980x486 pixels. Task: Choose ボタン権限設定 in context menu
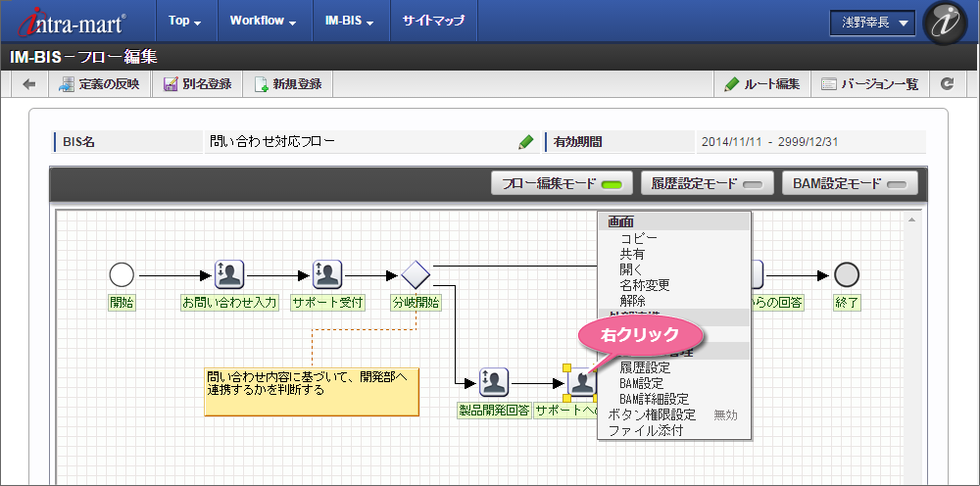(652, 414)
